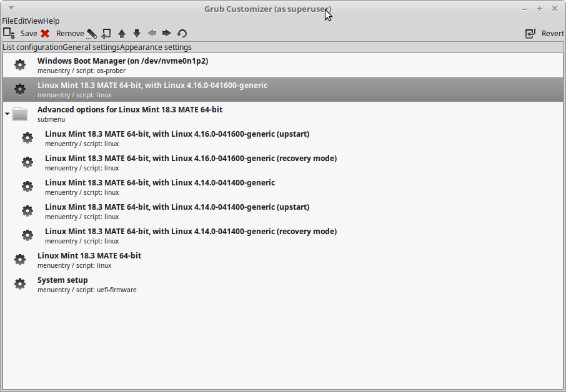Switch to Appearance settings tab
Viewport: 566px width, 392px height.
click(x=156, y=47)
